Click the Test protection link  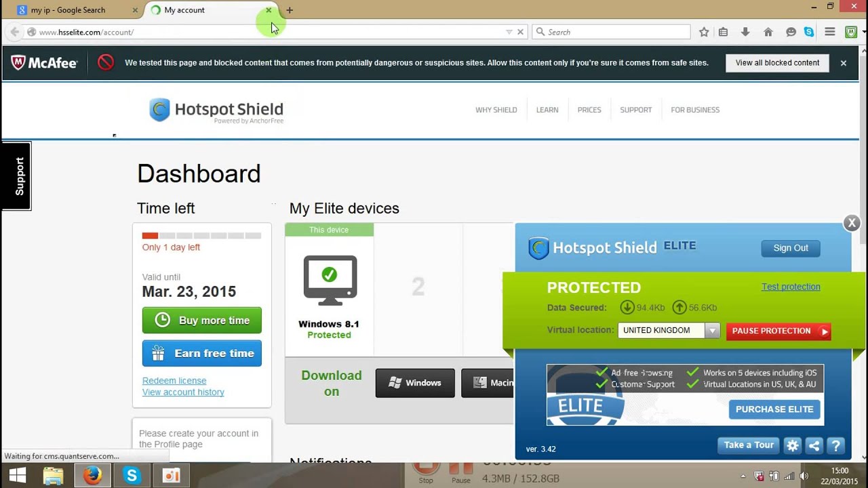pyautogui.click(x=791, y=287)
